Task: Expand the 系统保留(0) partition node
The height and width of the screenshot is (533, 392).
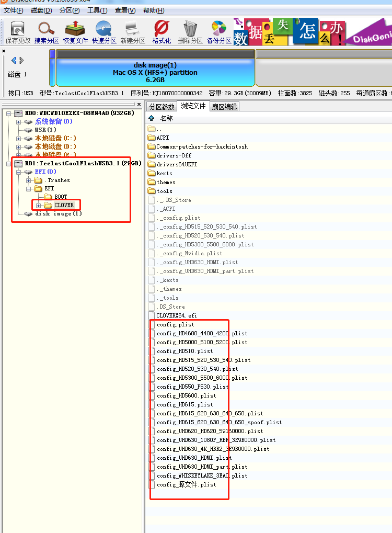Action: (18, 122)
